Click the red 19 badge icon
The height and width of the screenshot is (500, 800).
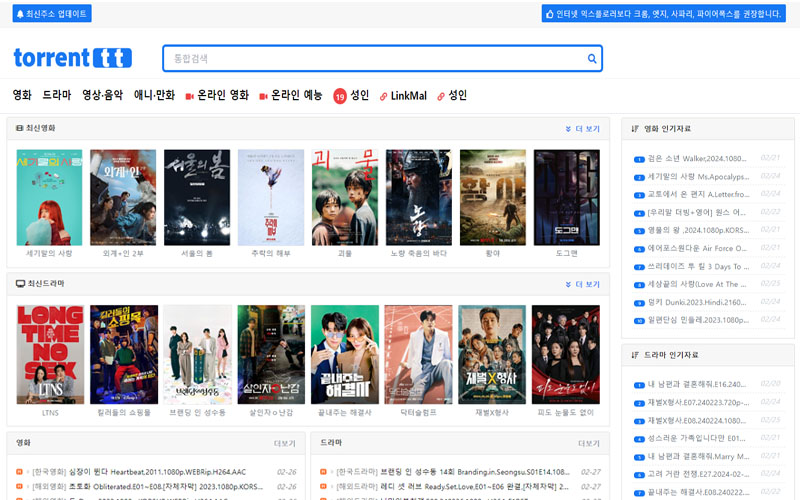coord(340,96)
